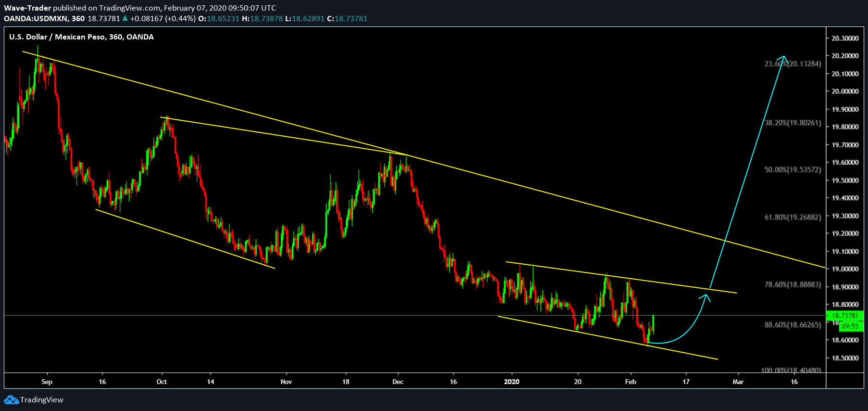Click the 19.10000 price axis label
Image resolution: width=868 pixels, height=411 pixels.
click(x=845, y=251)
